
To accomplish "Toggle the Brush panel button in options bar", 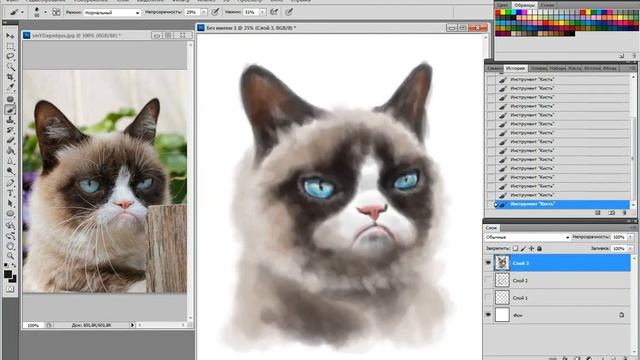I will (x=56, y=12).
